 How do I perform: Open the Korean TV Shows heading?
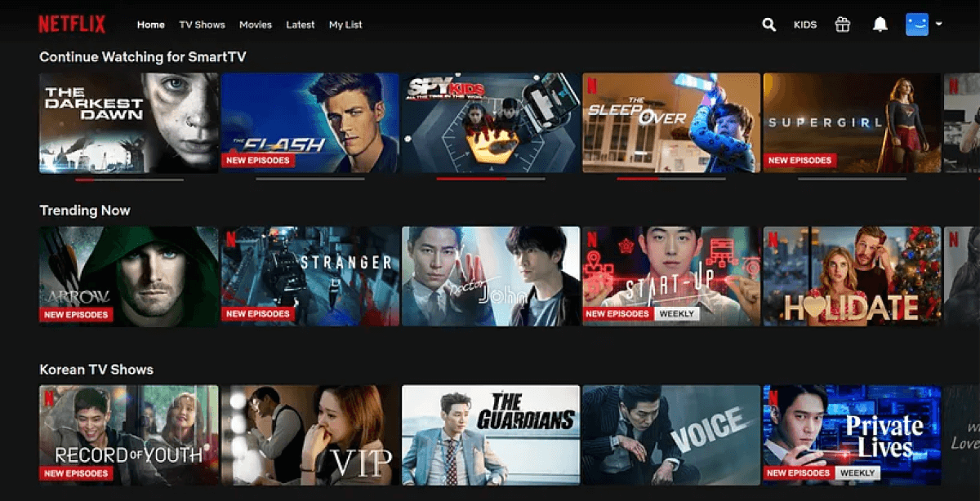(x=96, y=370)
